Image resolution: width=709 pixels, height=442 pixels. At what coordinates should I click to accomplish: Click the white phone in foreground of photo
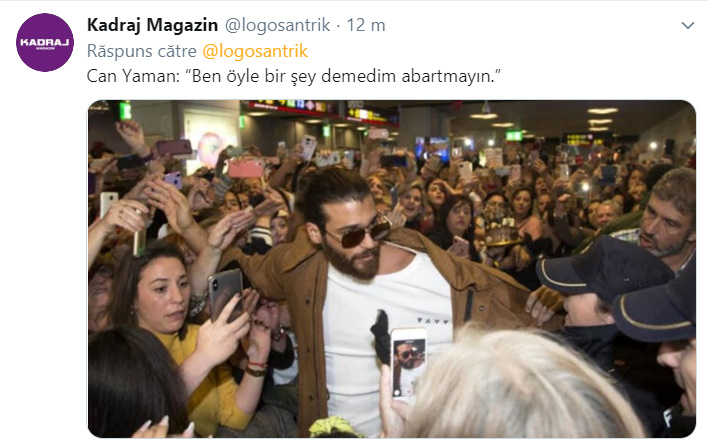point(408,364)
